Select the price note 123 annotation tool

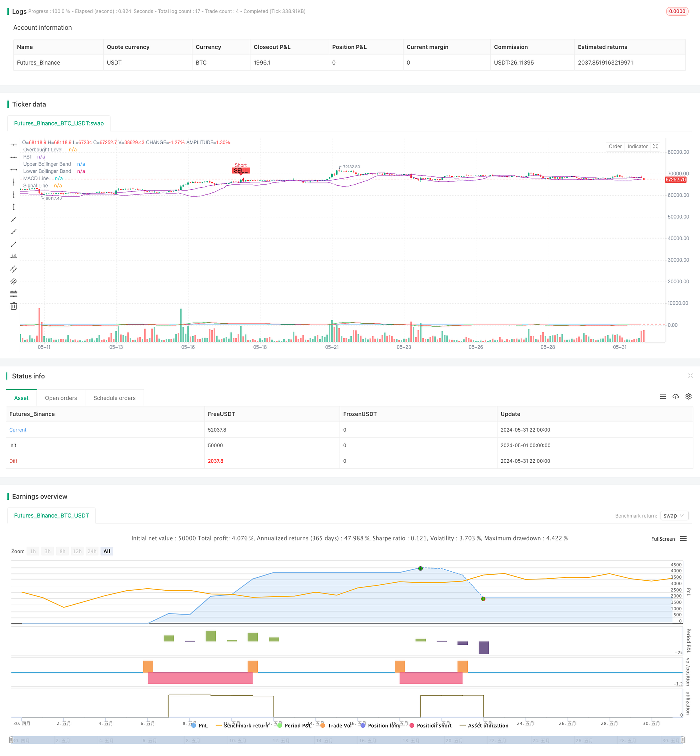[x=13, y=255]
